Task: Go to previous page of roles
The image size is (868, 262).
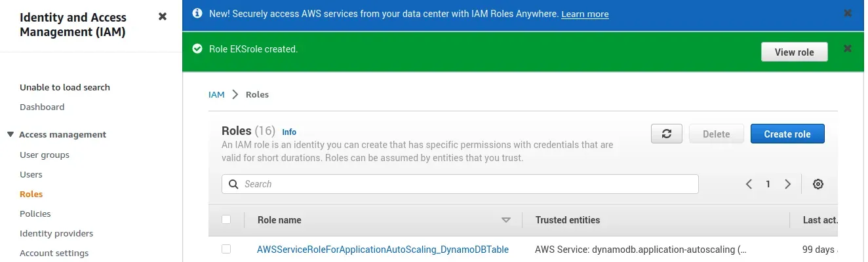Action: click(x=749, y=184)
